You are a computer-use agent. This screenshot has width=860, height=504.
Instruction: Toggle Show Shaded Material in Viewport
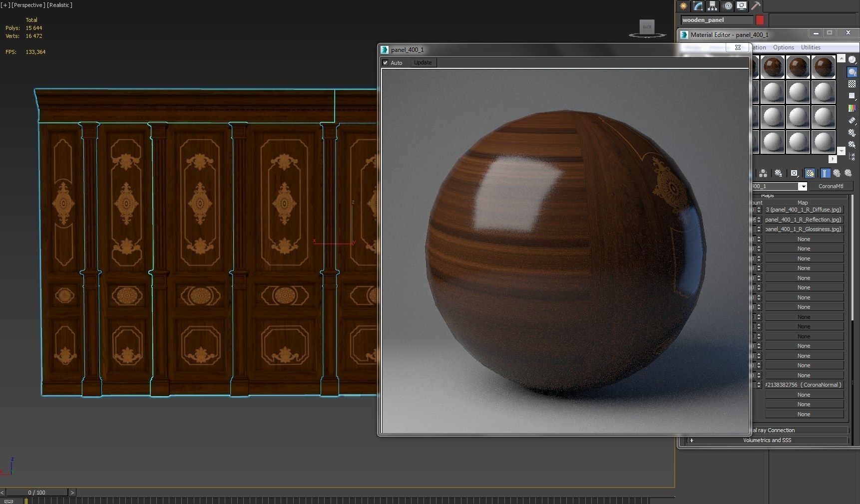coord(810,173)
